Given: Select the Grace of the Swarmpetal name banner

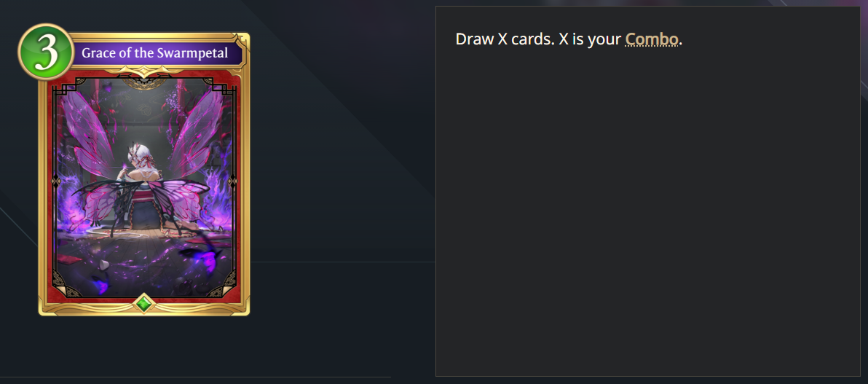Looking at the screenshot, I should pos(154,53).
